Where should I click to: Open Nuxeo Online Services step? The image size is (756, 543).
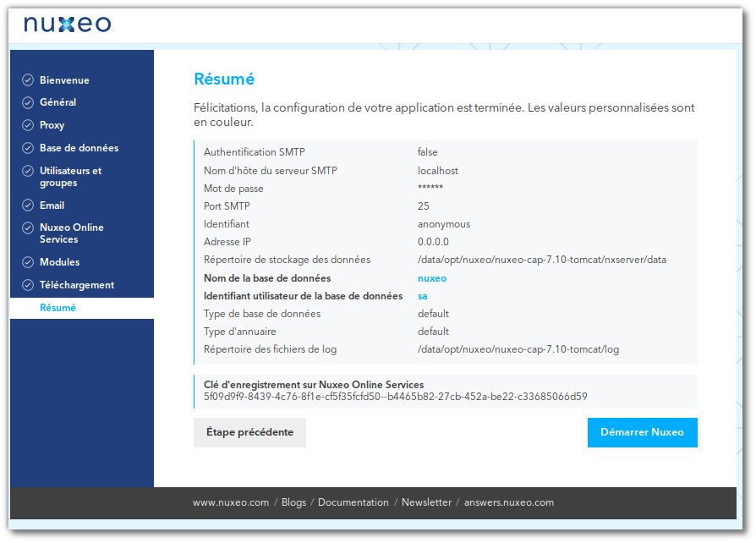coord(71,233)
